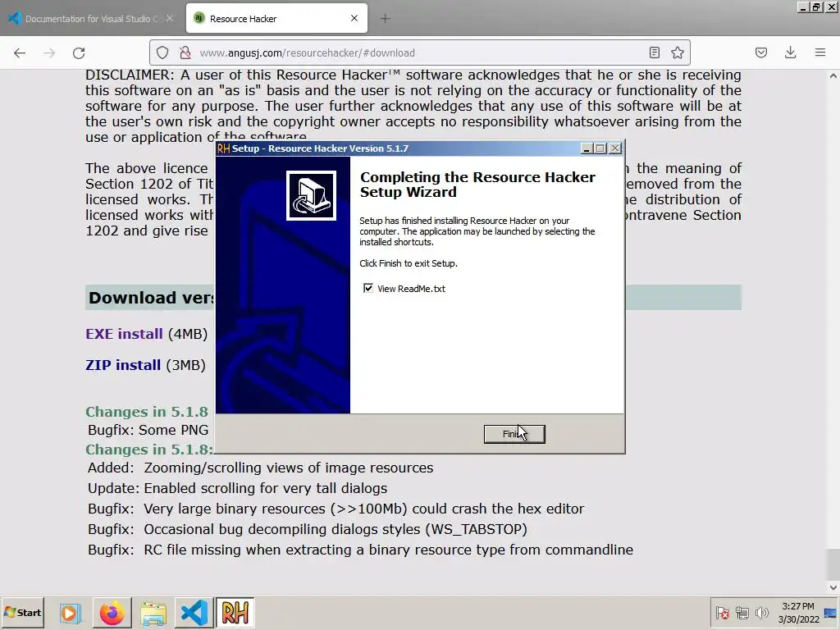Click the Finish button in the setup wizard
The image size is (840, 630).
click(x=514, y=434)
